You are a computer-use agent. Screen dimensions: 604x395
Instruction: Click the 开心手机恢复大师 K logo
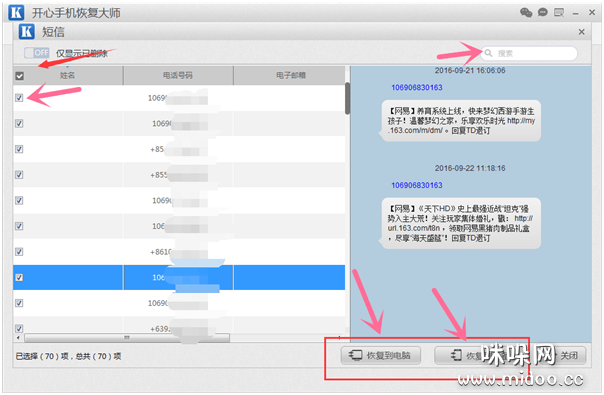[16, 13]
